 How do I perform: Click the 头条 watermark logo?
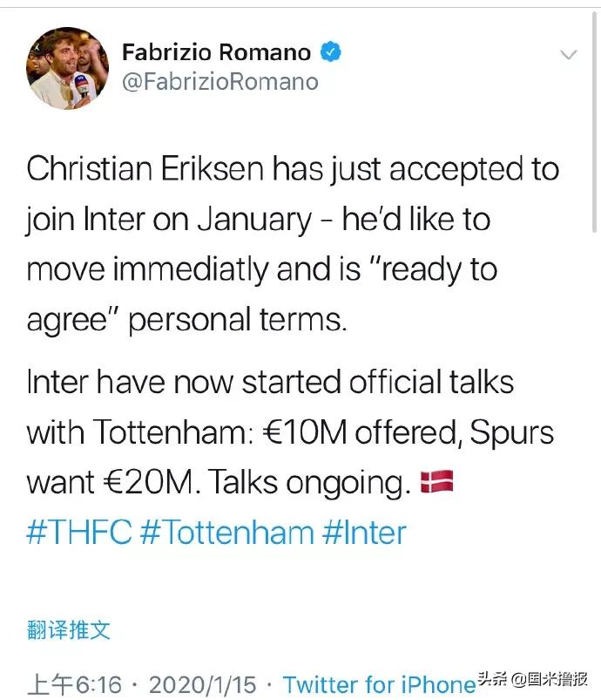(492, 680)
